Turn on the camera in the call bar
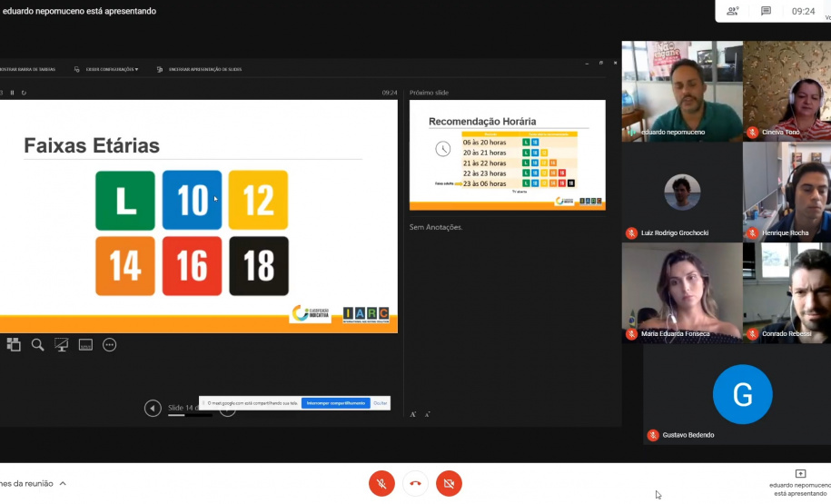Viewport: 831px width, 504px height. [449, 483]
